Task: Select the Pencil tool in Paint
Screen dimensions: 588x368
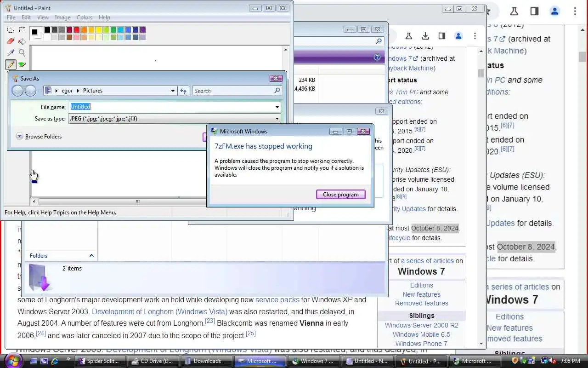Action: pyautogui.click(x=11, y=65)
